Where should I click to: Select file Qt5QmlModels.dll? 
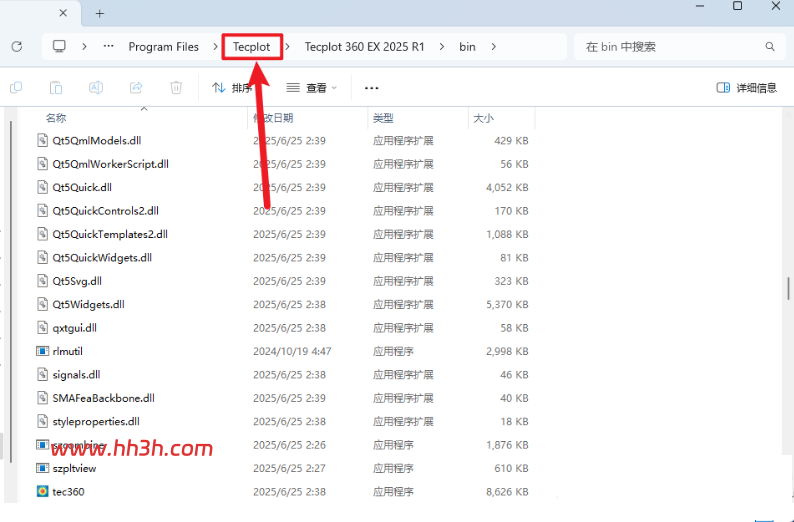click(x=97, y=140)
